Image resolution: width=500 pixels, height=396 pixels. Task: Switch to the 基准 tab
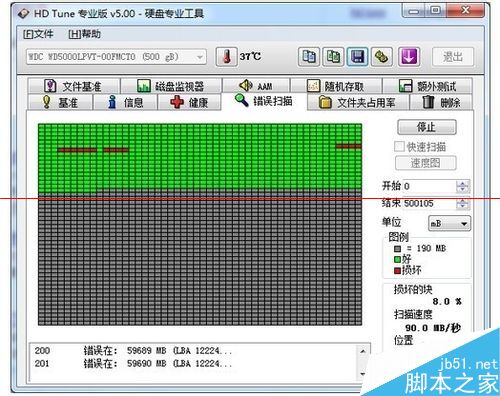pos(60,102)
